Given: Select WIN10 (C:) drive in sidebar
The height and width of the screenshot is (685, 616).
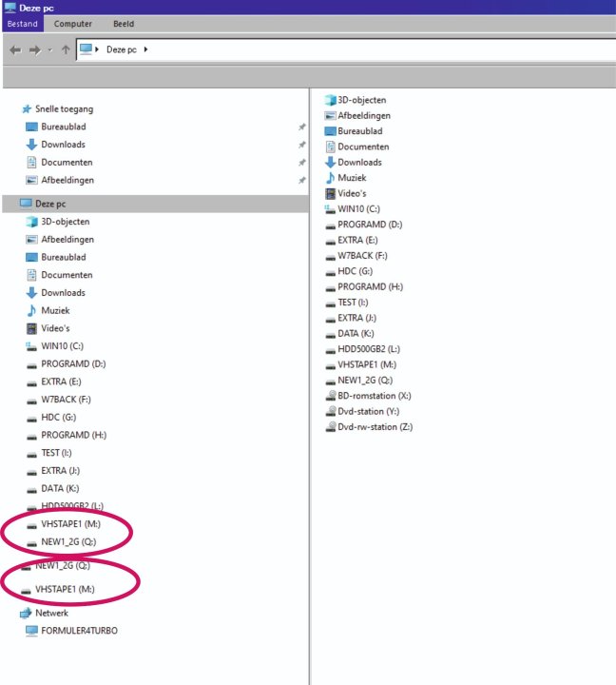Looking at the screenshot, I should point(63,346).
